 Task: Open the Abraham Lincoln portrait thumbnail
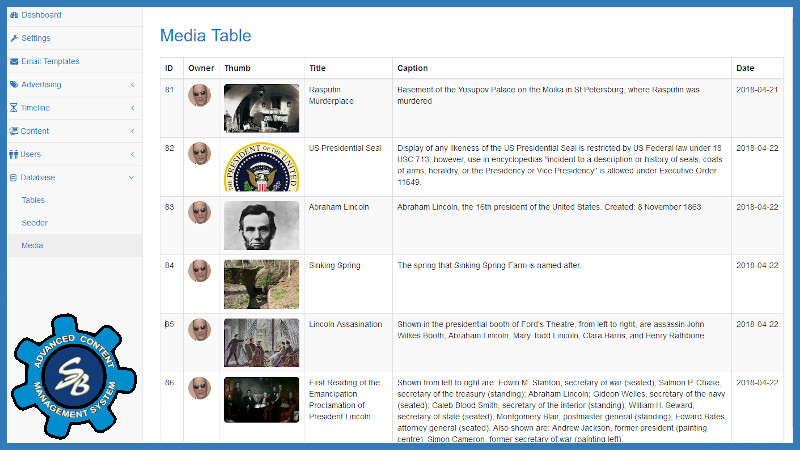point(261,226)
